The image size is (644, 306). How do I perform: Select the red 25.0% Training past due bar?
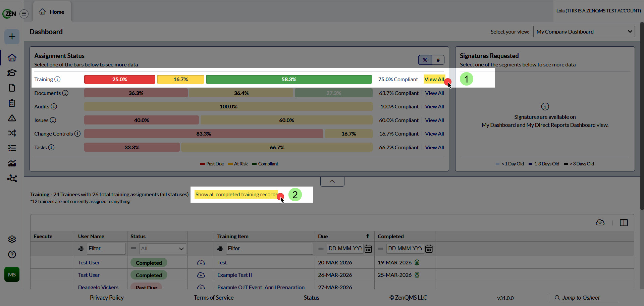pos(119,79)
